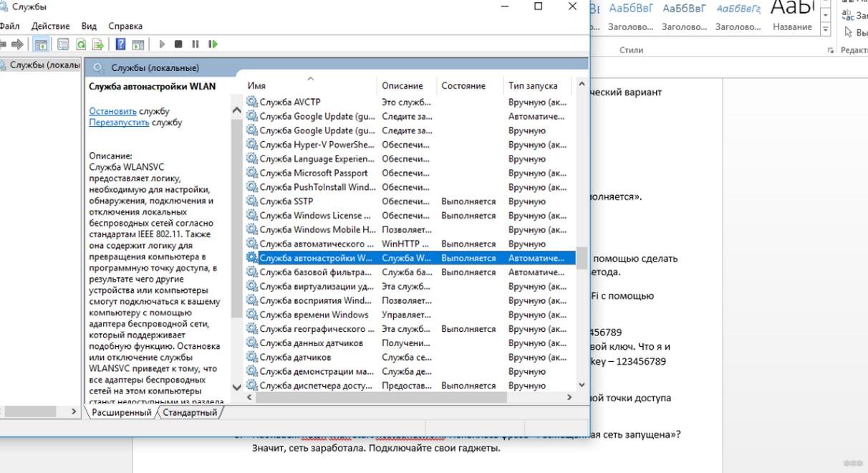Viewport: 868px width, 473px height.
Task: Click the description pane scroll-down arrow
Action: 237,388
